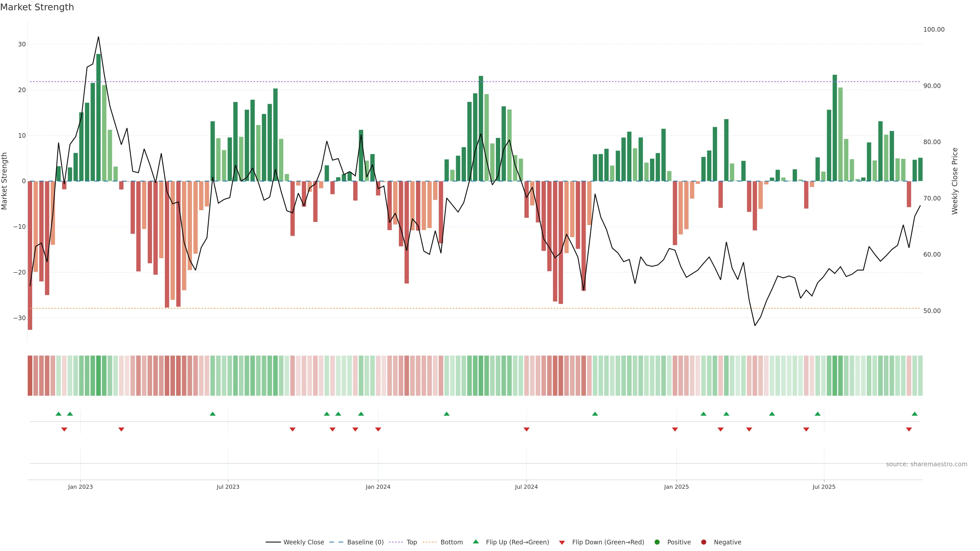The width and height of the screenshot is (980, 551).
Task: Click the first green flip-up triangle marker
Action: click(x=59, y=414)
